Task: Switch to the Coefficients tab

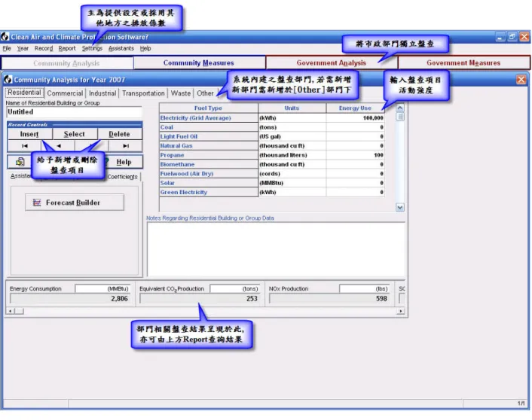Action: click(x=123, y=177)
